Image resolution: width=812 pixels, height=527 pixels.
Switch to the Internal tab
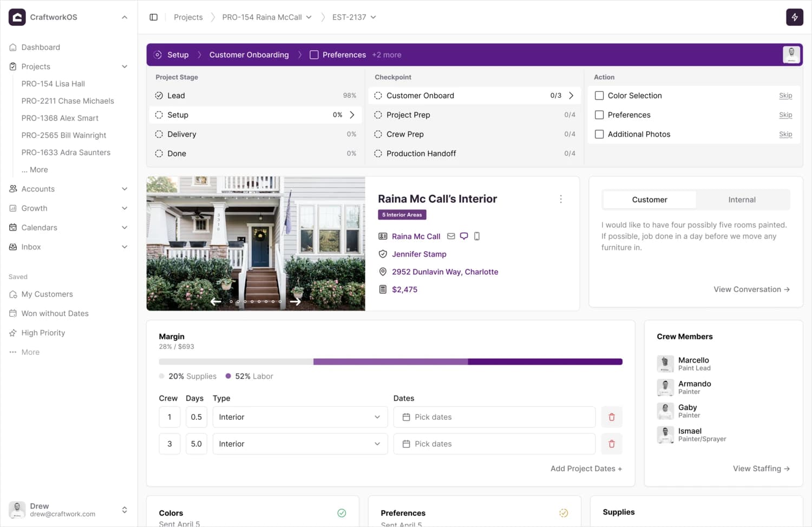(742, 200)
